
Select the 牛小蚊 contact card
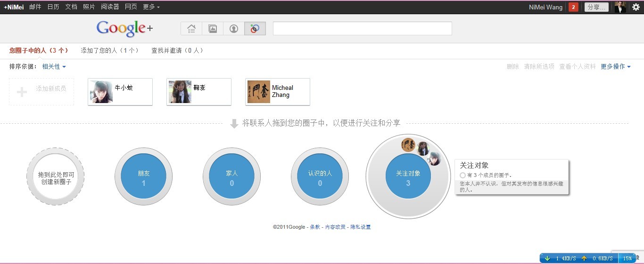coord(120,92)
